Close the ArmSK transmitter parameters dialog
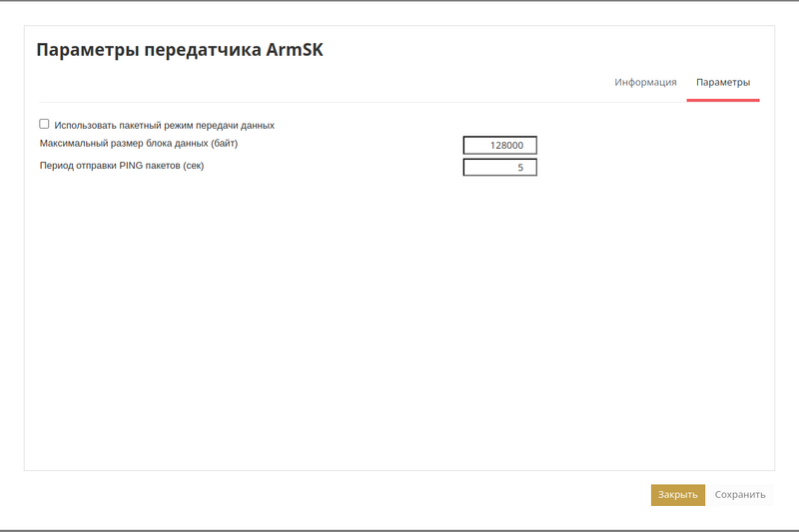This screenshot has width=799, height=532. [x=677, y=495]
